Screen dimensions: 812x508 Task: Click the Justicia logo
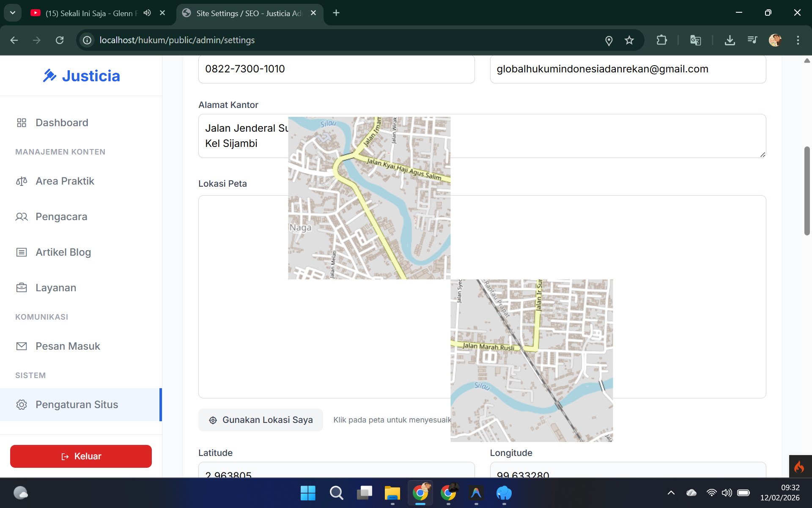tap(81, 76)
